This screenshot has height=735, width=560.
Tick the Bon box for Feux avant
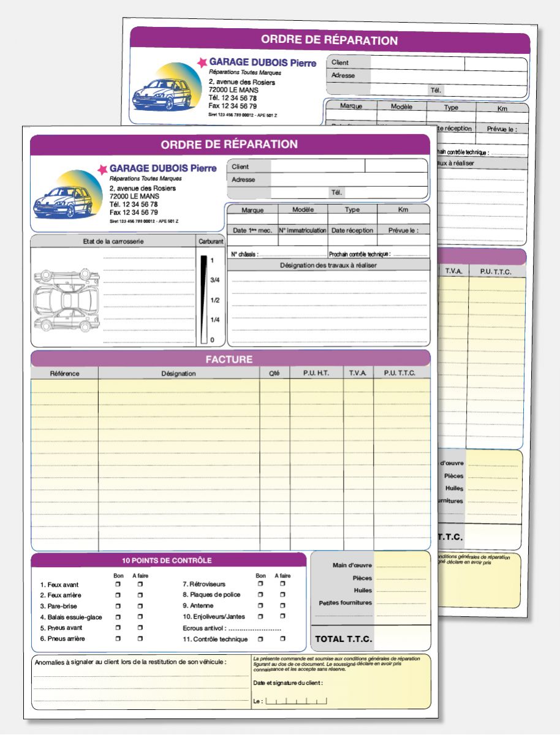pyautogui.click(x=118, y=585)
